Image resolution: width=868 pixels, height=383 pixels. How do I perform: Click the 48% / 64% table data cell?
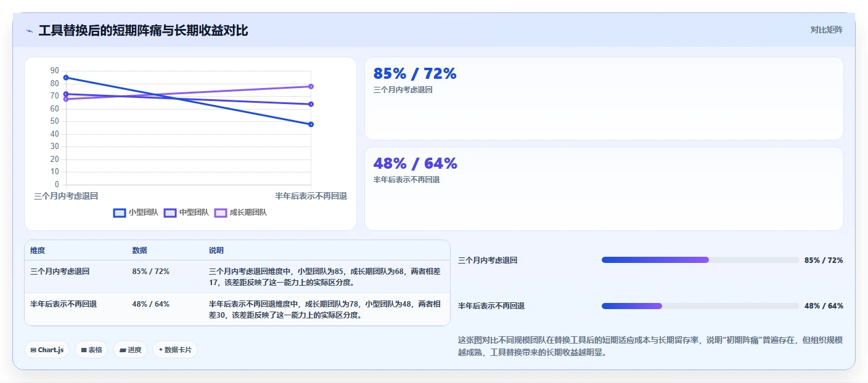tap(150, 304)
